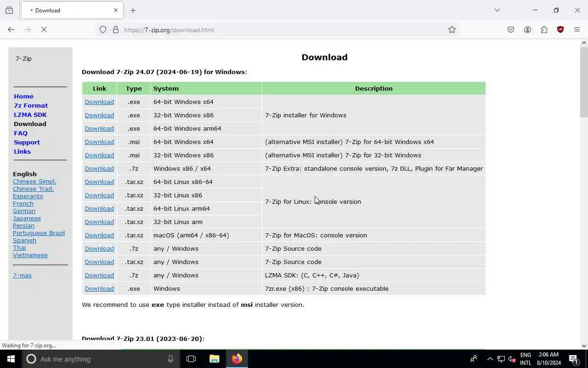This screenshot has width=588, height=368.
Task: Click the Firefox View icon in tab strip
Action: pyautogui.click(x=9, y=10)
